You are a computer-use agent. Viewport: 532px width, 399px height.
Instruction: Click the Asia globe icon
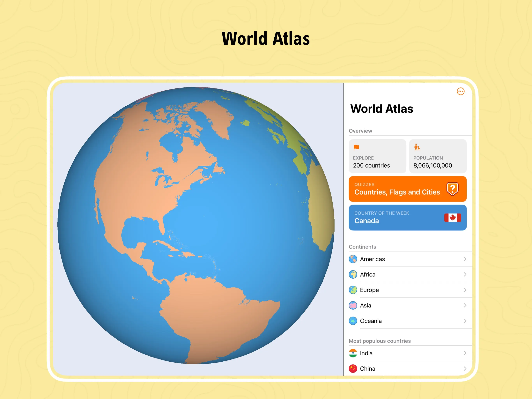353,305
